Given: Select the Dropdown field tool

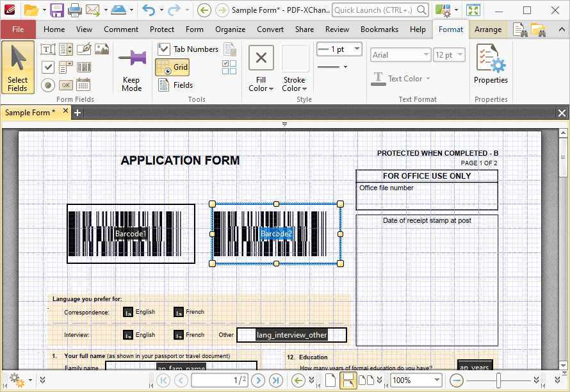Looking at the screenshot, I should (x=66, y=67).
